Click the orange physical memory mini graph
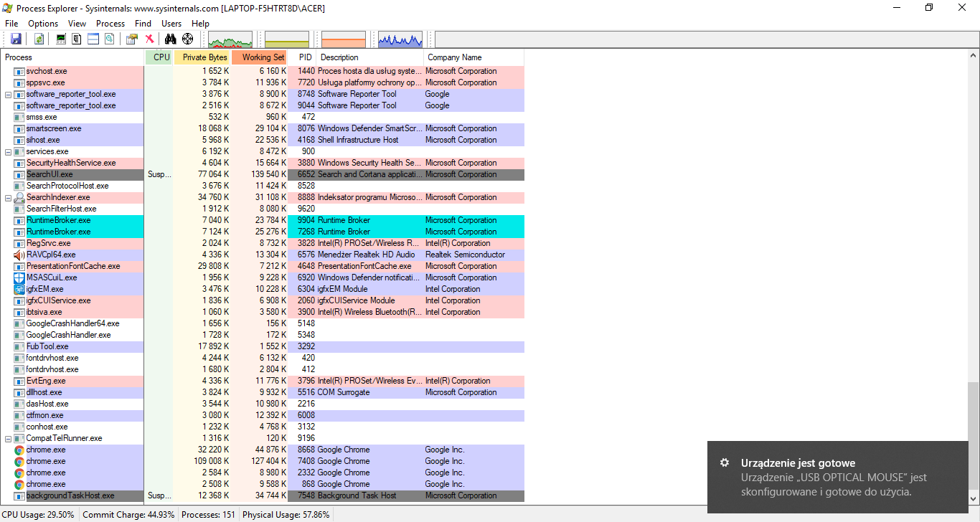This screenshot has height=522, width=980. 344,39
